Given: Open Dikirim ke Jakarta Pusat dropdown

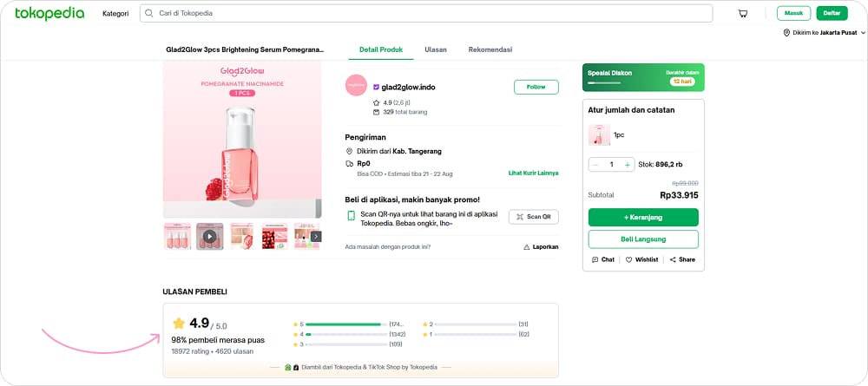Looking at the screenshot, I should click(x=824, y=33).
